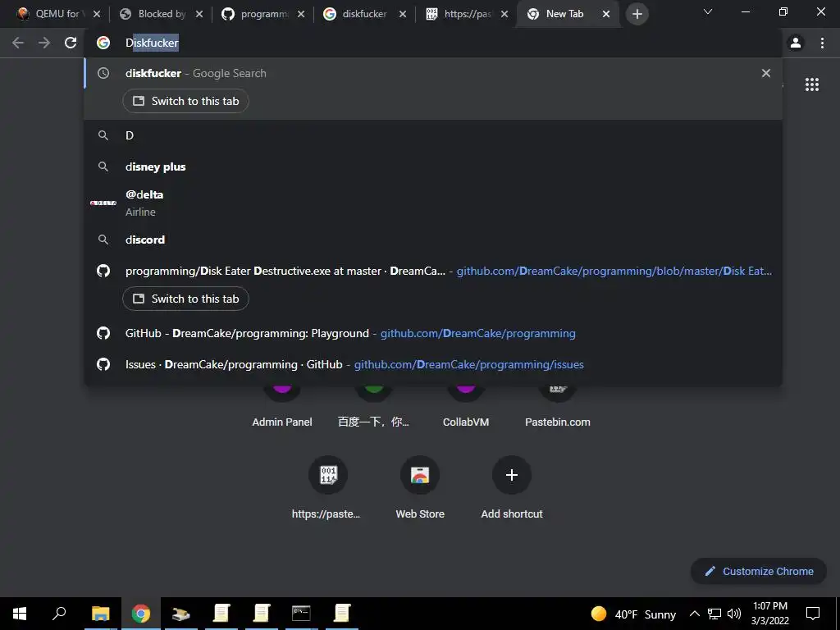
Task: Click the browser forward arrow
Action: [x=44, y=43]
